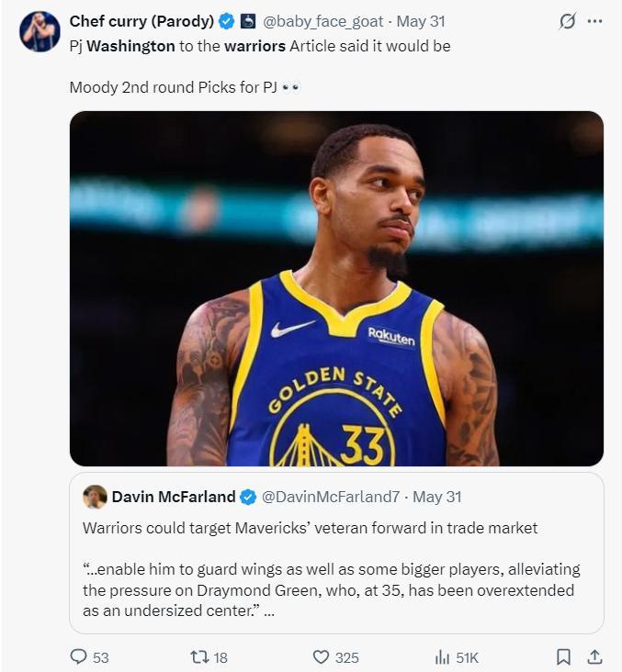Image resolution: width=622 pixels, height=672 pixels.
Task: Open the Grok explain icon
Action: [568, 21]
